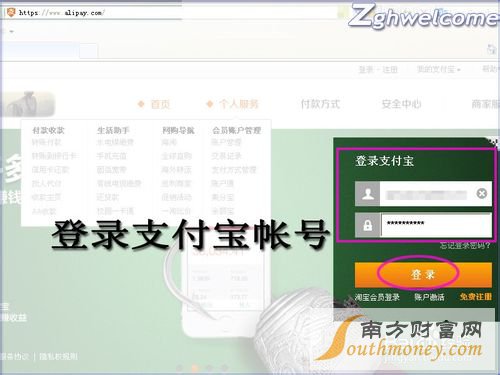Viewport: 500px width, 375px height.
Task: Choose 转账付款 in the dropdown menu
Action: point(47,143)
